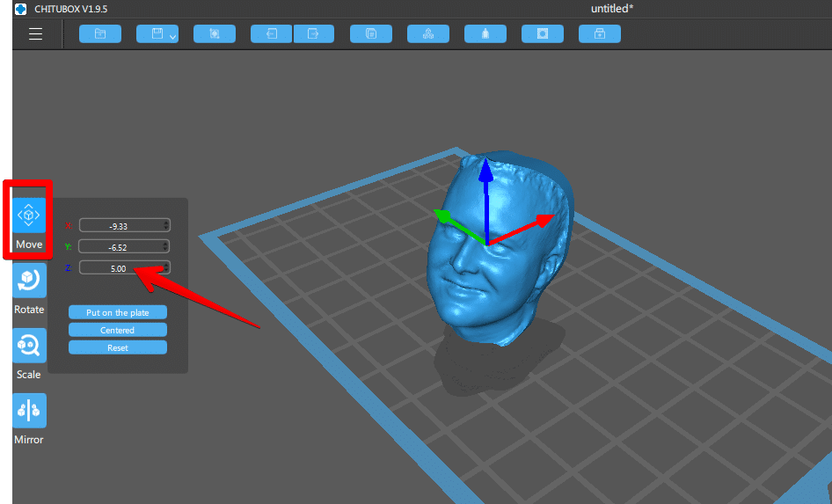Select the Rotate tool
Screen dimensions: 832x504
point(29,280)
